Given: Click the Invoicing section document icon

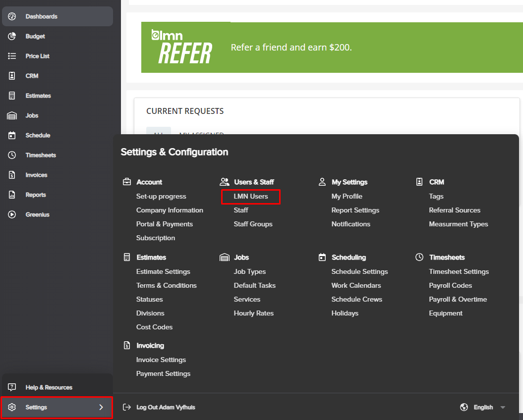Looking at the screenshot, I should pyautogui.click(x=127, y=345).
